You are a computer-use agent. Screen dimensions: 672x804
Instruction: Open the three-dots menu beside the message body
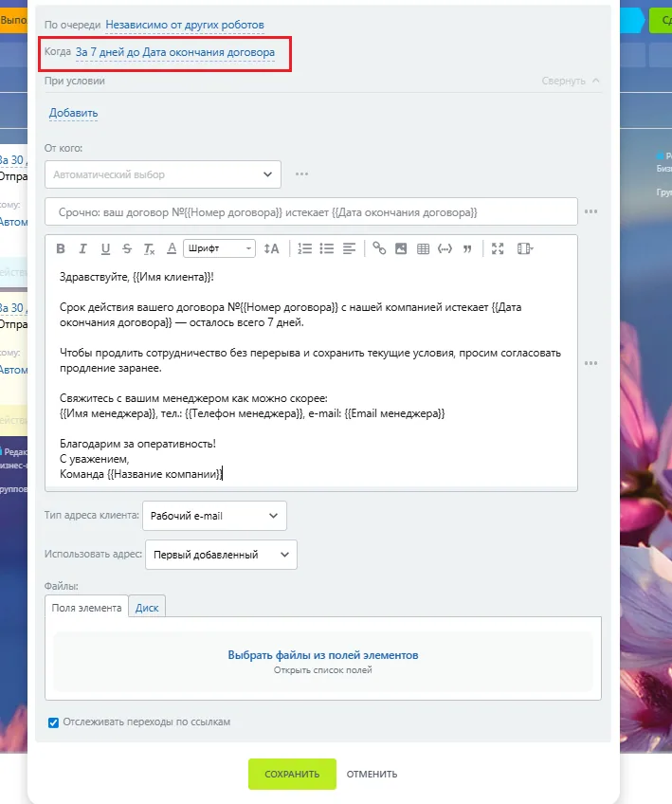click(591, 363)
